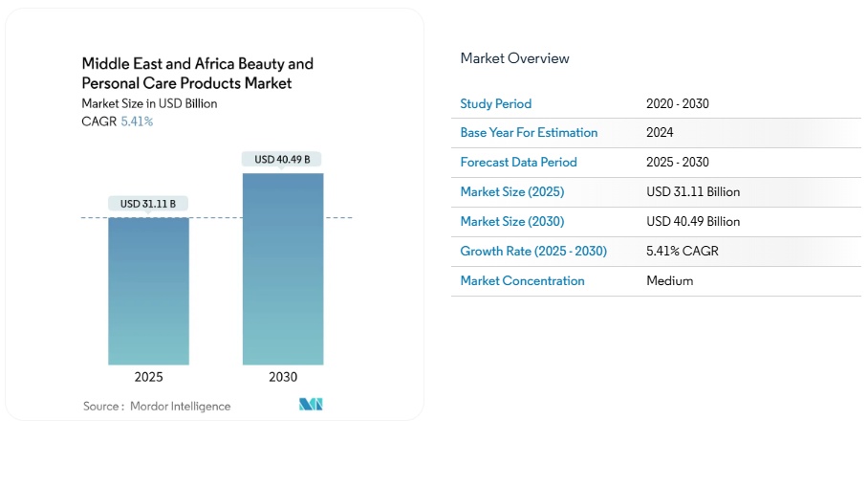Click the 2030 axis label
Screen dimensions: 868x486
[283, 377]
